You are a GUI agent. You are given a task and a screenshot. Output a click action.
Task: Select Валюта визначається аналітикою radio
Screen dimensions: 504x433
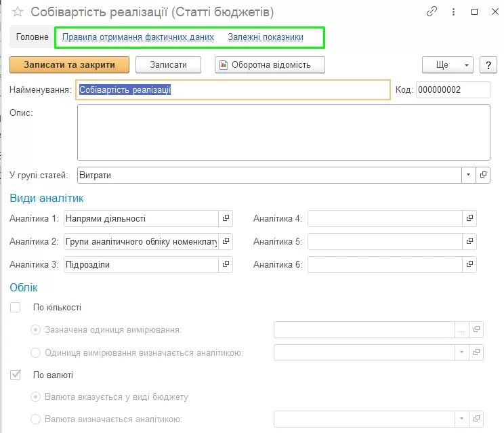(x=35, y=419)
